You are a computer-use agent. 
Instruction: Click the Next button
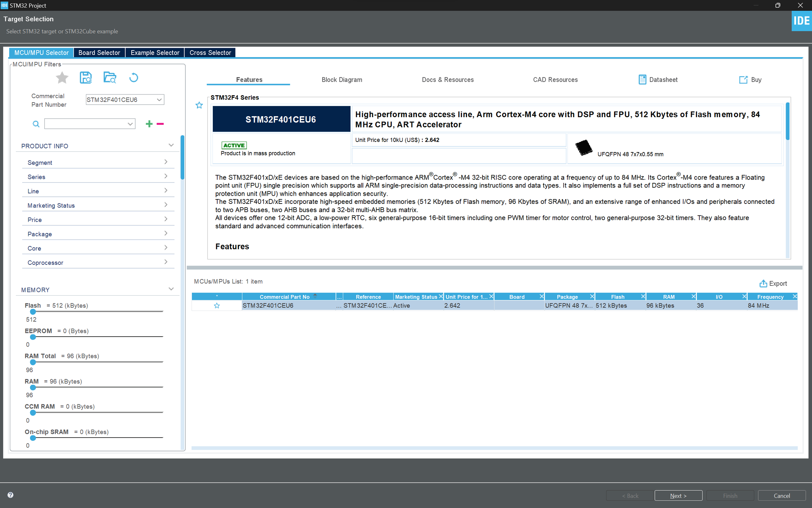tap(678, 495)
